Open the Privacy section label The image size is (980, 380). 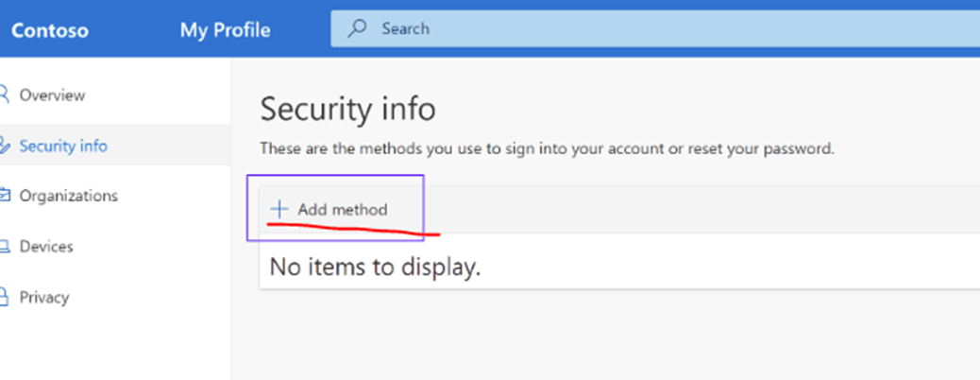coord(44,297)
